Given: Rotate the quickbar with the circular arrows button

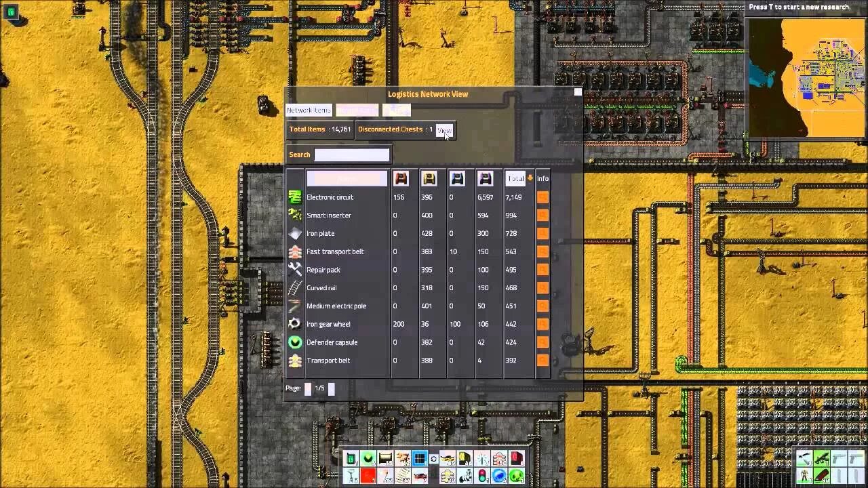Looking at the screenshot, I should (x=433, y=459).
